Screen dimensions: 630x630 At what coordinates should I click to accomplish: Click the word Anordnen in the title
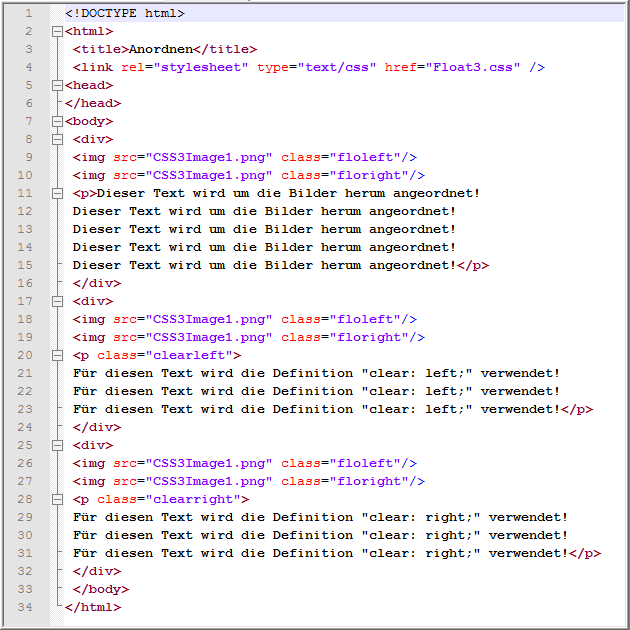pos(161,49)
